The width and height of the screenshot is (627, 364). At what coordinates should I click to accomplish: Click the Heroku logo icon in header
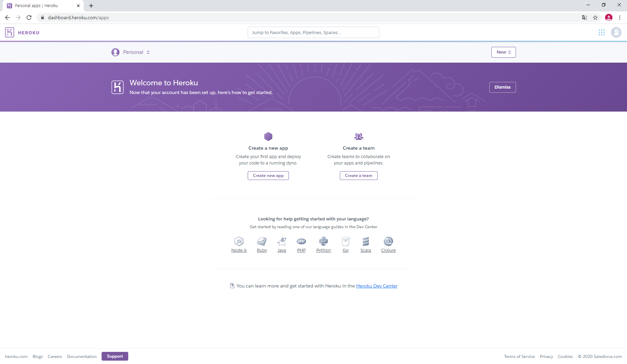click(x=9, y=32)
